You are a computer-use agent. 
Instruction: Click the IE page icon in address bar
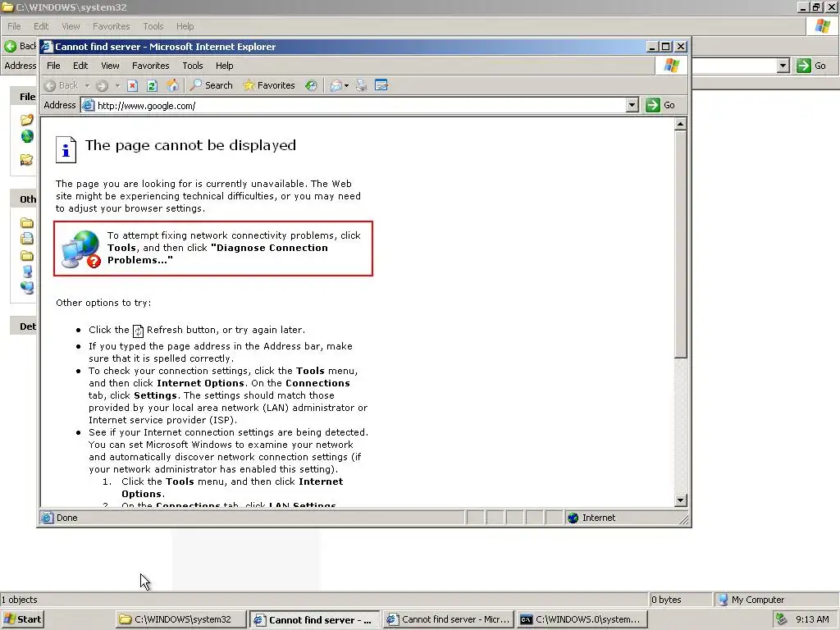89,106
